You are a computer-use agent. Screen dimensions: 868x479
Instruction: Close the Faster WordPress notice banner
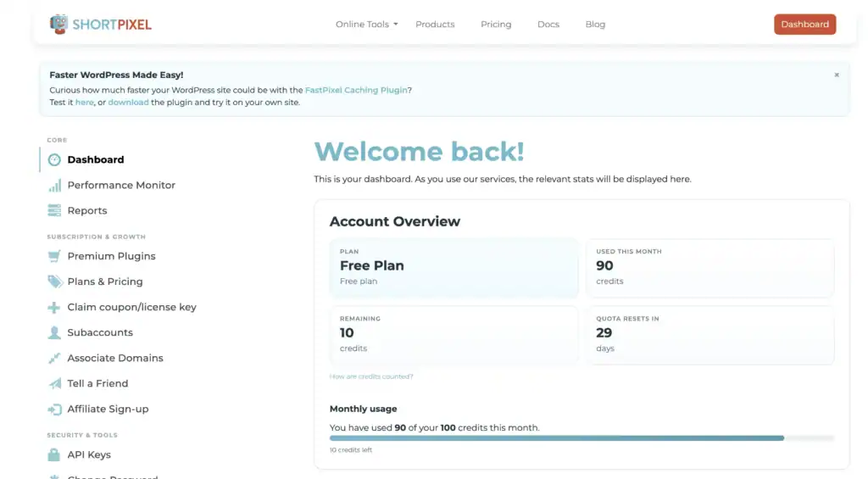(x=837, y=75)
